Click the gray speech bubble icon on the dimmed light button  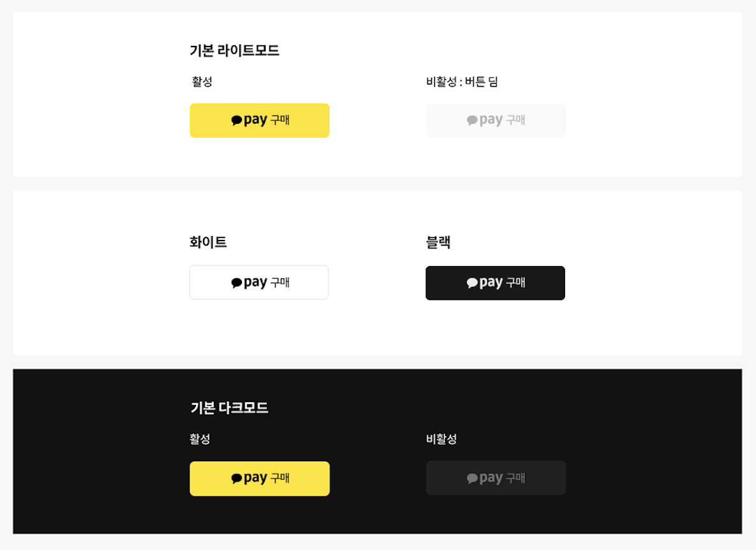pos(472,121)
